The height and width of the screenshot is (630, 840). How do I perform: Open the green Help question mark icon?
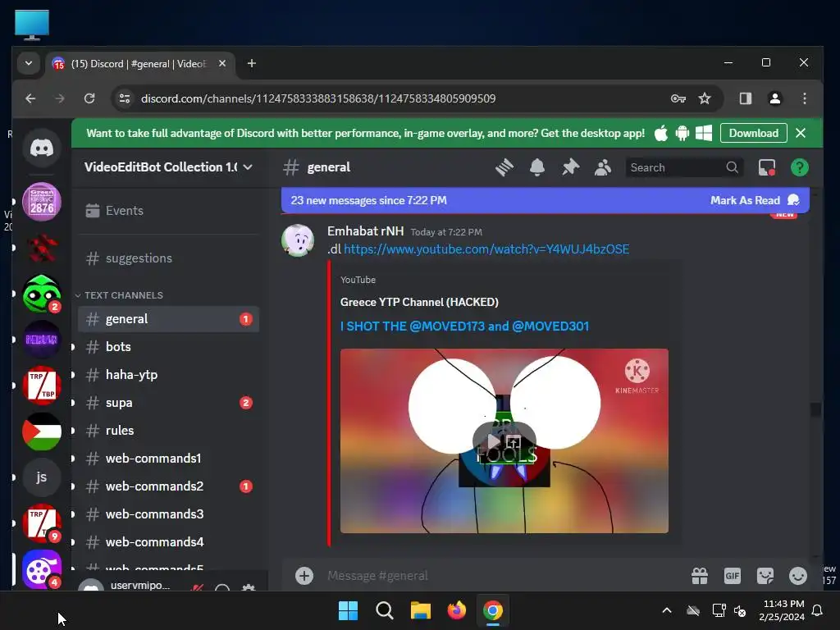(x=799, y=167)
